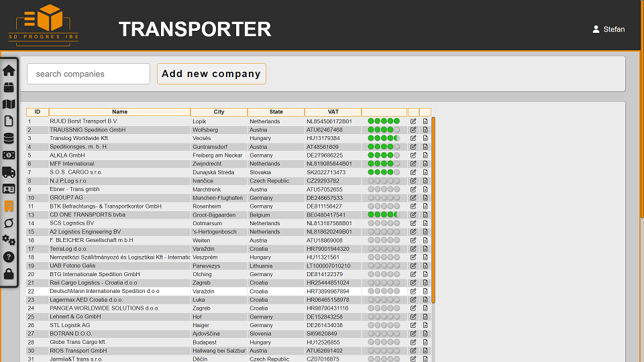Image resolution: width=644 pixels, height=362 pixels.
Task: Open the contact card sidebar icon
Action: pyautogui.click(x=9, y=189)
